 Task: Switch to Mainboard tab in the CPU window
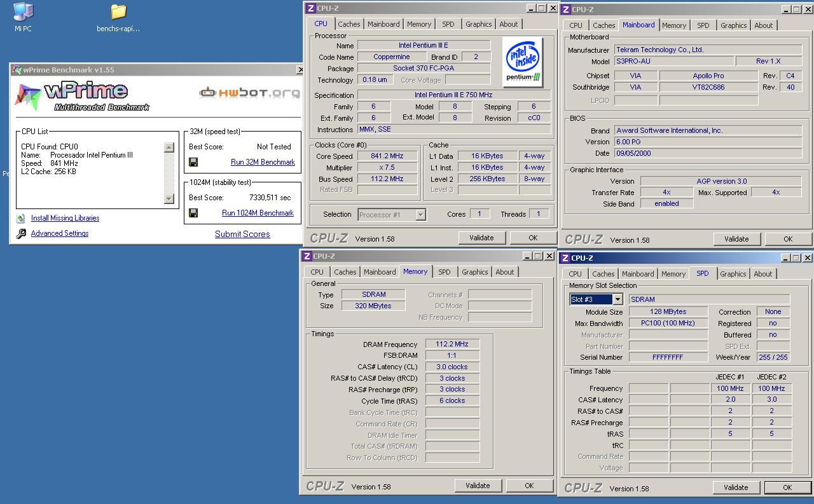(x=383, y=24)
